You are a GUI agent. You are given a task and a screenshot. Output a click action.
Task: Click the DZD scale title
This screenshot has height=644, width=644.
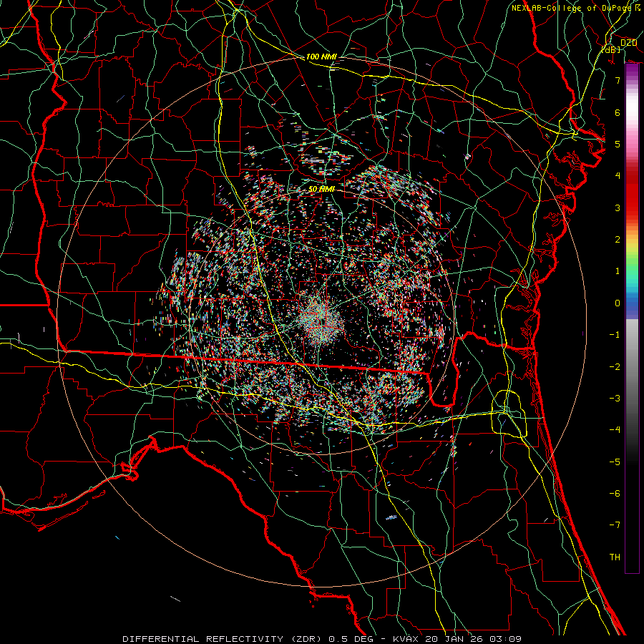(628, 43)
